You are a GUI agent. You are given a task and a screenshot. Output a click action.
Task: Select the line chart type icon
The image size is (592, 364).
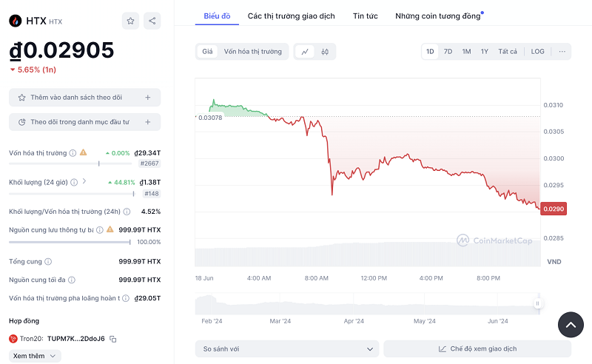point(305,52)
